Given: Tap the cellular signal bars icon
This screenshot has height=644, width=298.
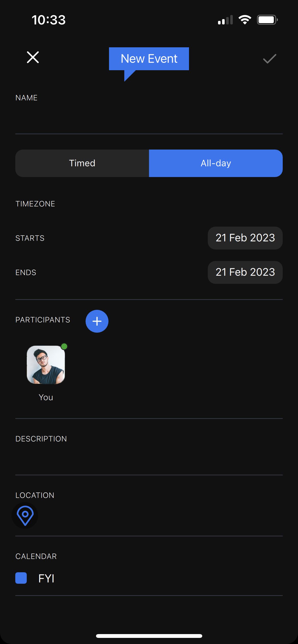Looking at the screenshot, I should coord(225,20).
